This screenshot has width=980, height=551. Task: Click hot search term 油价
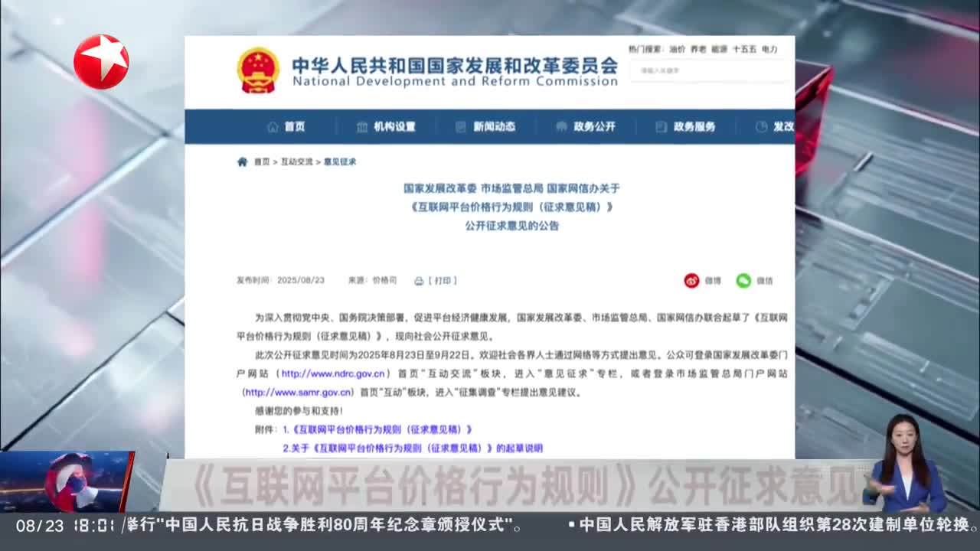pyautogui.click(x=677, y=49)
